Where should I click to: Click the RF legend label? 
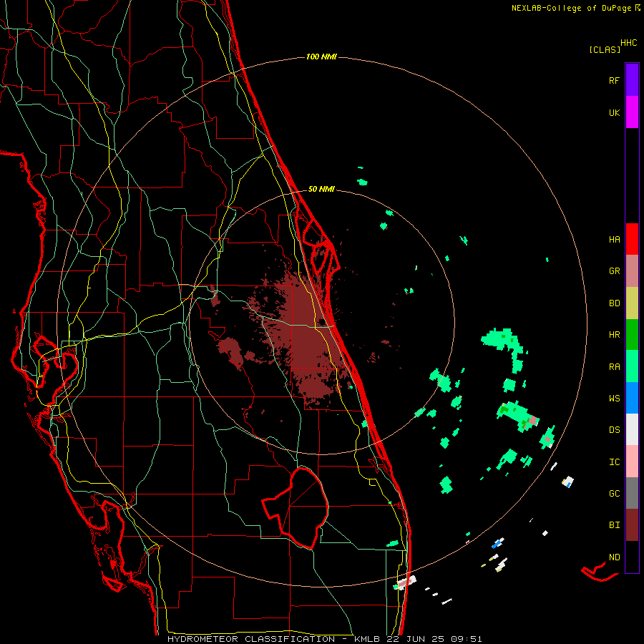[x=614, y=80]
